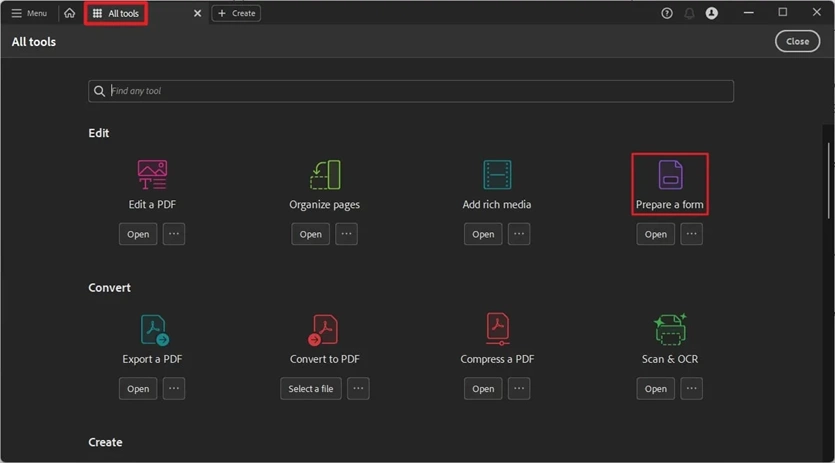Show more options for Add rich media

[x=519, y=234]
